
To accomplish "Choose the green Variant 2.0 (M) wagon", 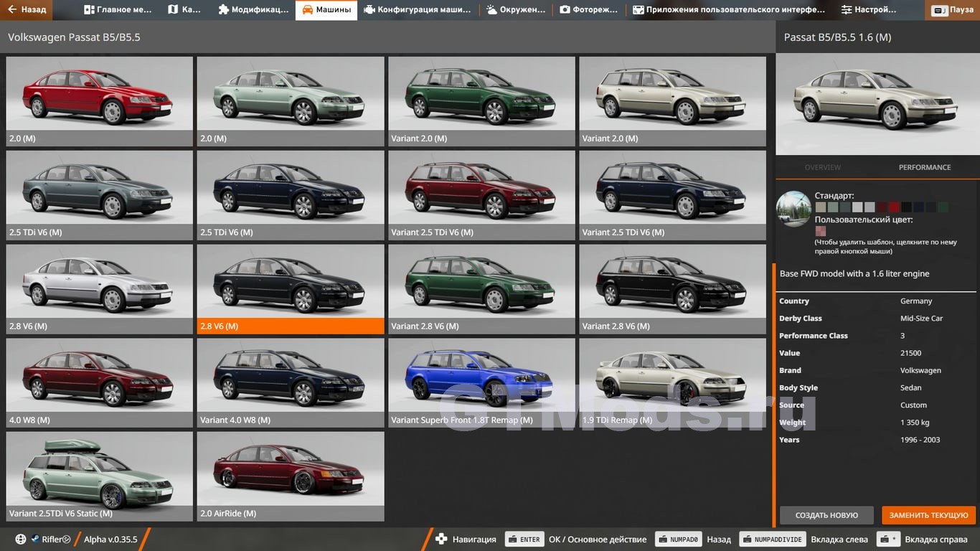I will [x=481, y=101].
